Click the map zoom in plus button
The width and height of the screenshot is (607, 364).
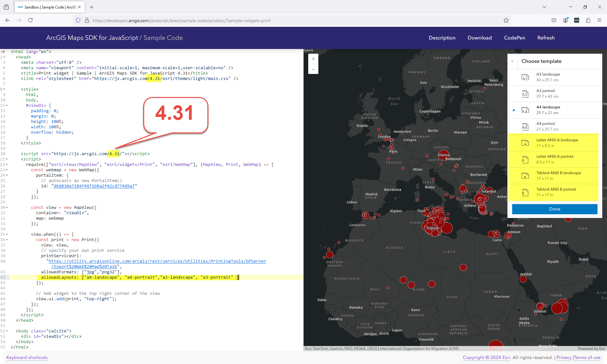(x=313, y=59)
